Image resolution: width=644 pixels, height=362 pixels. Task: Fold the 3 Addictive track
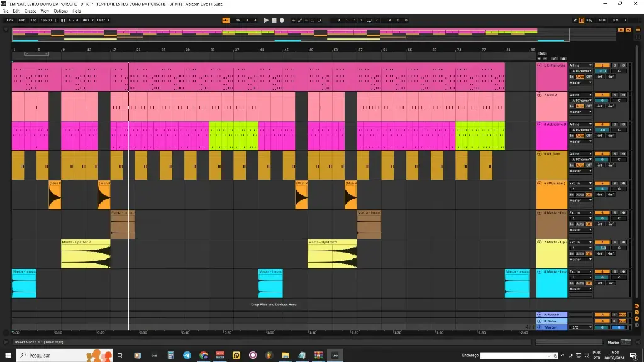tap(540, 124)
